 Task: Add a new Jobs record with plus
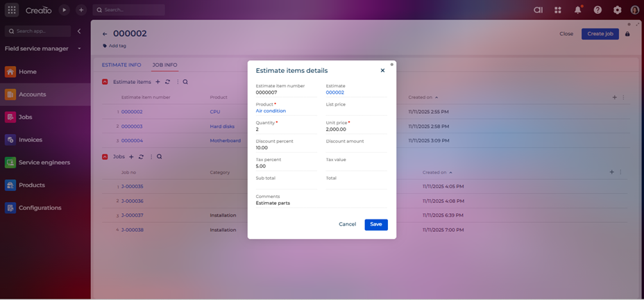point(131,157)
